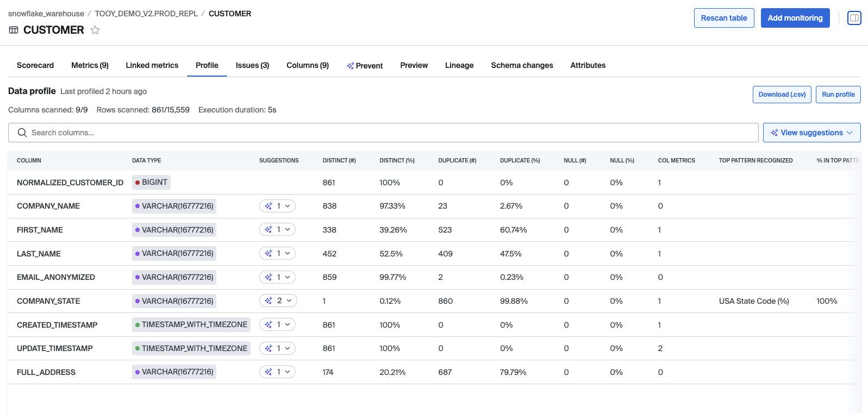Click NORMALIZED_CUSTOMER_ID column name

(70, 183)
